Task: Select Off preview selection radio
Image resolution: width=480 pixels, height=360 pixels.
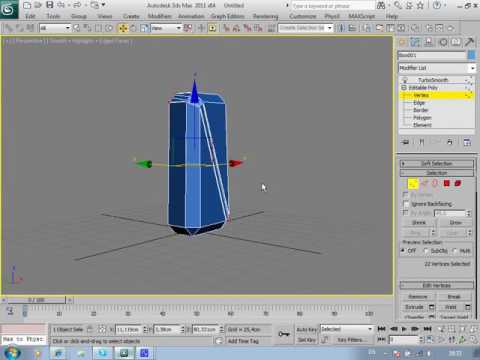Action: (403, 250)
